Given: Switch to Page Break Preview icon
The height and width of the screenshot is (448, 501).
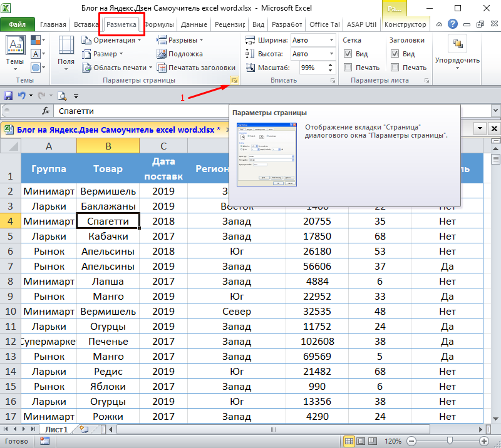Looking at the screenshot, I should click(373, 441).
